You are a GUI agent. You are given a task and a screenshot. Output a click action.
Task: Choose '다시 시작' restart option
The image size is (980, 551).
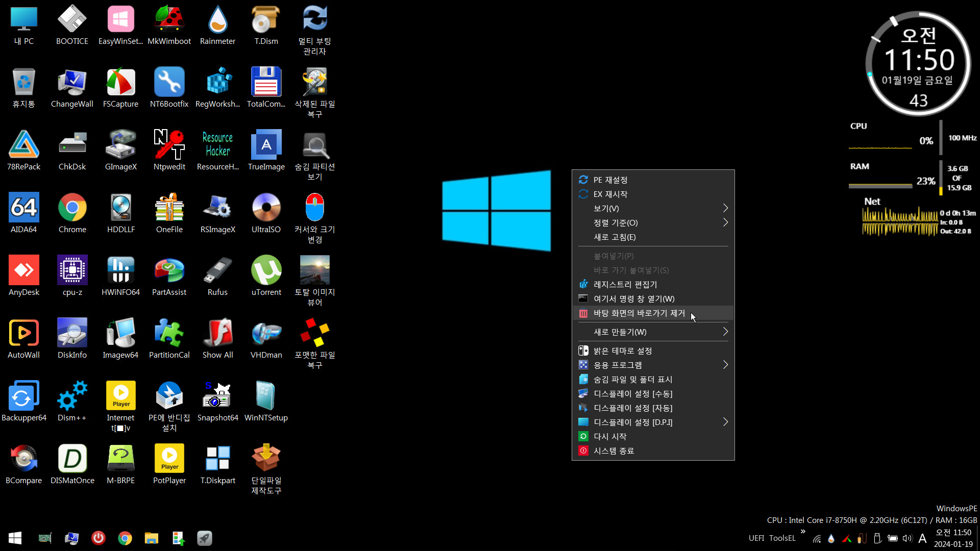[x=653, y=437]
